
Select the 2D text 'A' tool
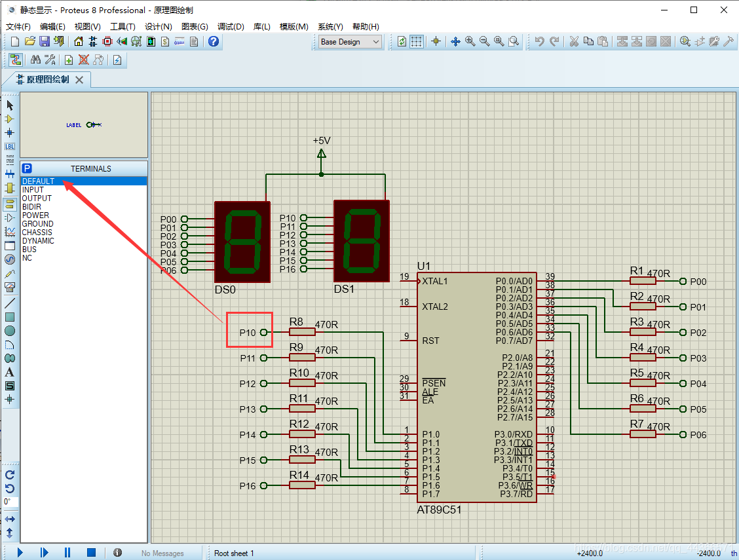coord(9,372)
